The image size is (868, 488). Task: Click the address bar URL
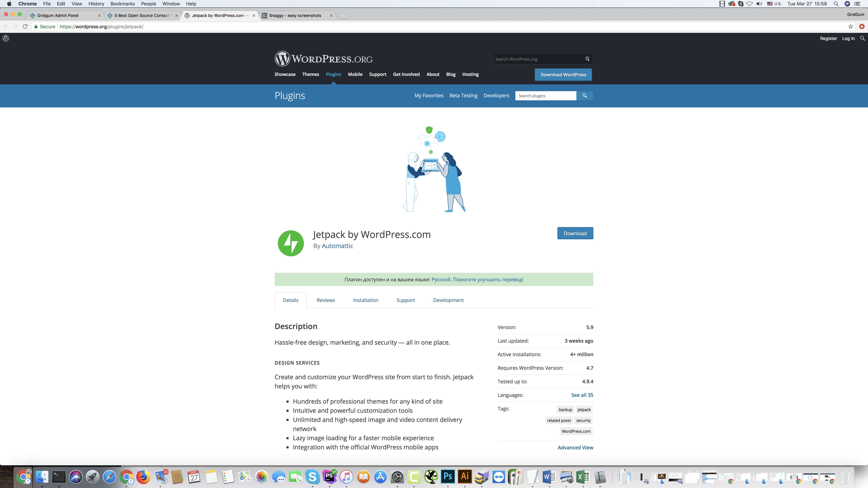point(101,27)
